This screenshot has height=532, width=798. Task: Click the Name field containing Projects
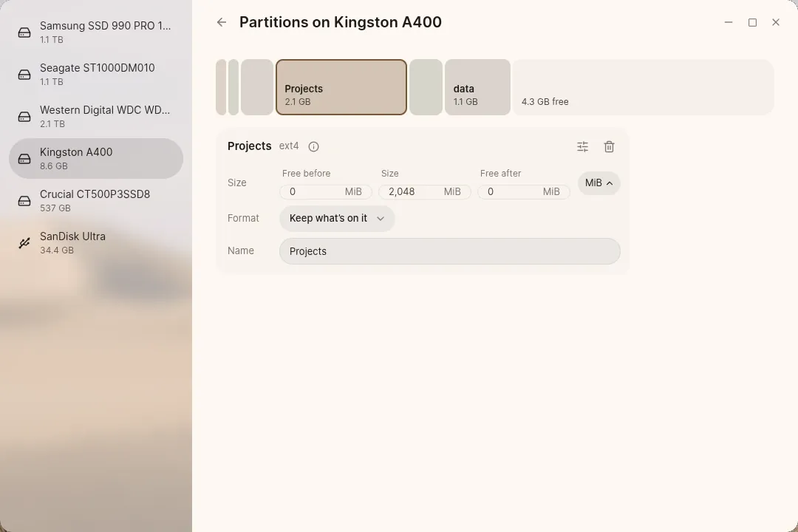click(x=450, y=251)
